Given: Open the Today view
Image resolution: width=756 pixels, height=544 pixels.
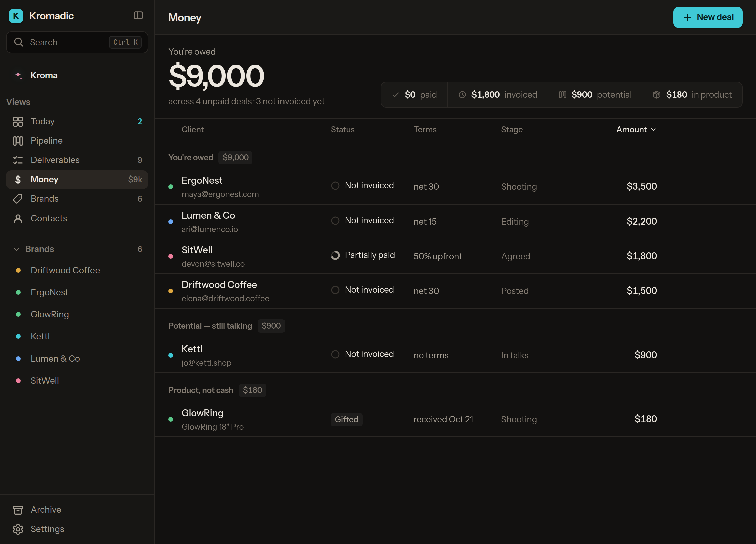Looking at the screenshot, I should tap(77, 121).
